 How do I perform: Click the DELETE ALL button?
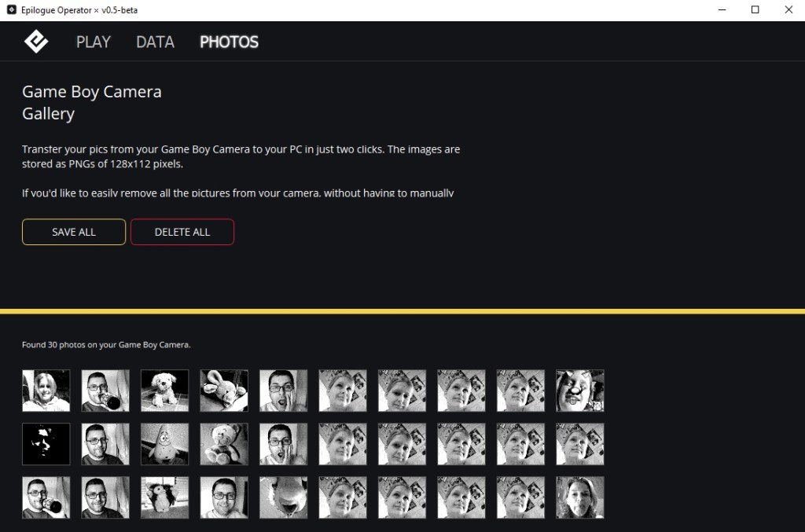pos(182,232)
